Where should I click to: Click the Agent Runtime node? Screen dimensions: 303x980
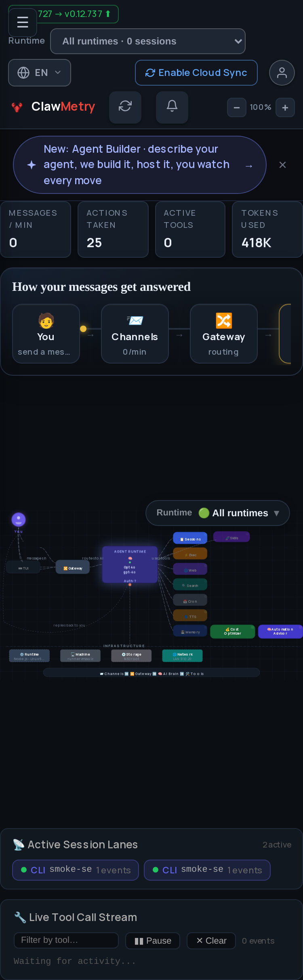(x=130, y=565)
